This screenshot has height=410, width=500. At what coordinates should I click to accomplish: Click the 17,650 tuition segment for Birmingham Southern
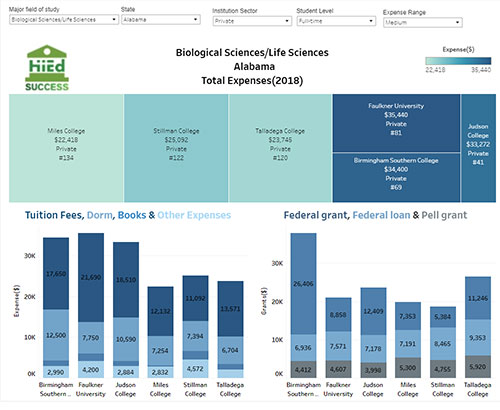pyautogui.click(x=56, y=274)
